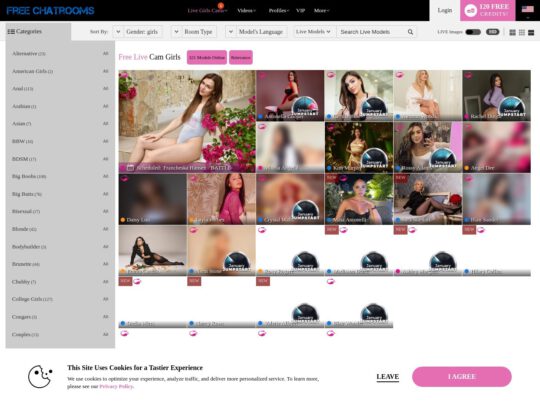Screen dimensions: 540x405
Task: Switch to large grid view icon
Action: [x=512, y=32]
